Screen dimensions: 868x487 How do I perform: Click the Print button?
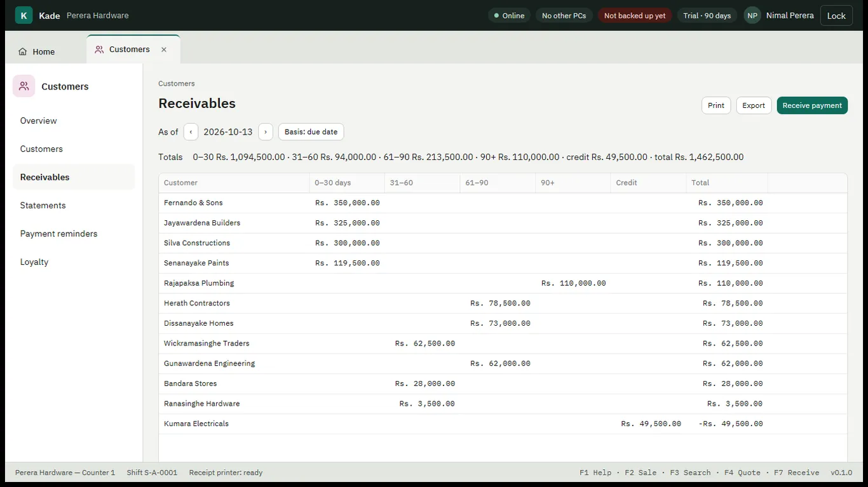click(x=716, y=105)
